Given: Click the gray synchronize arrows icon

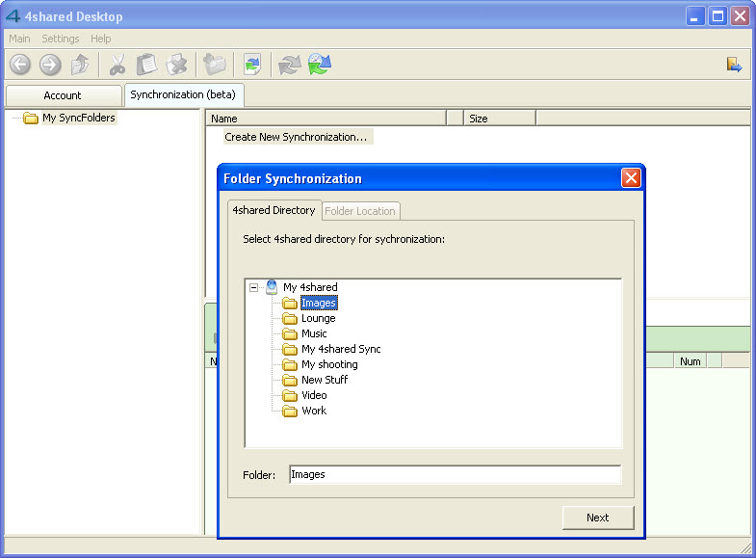Looking at the screenshot, I should click(289, 65).
